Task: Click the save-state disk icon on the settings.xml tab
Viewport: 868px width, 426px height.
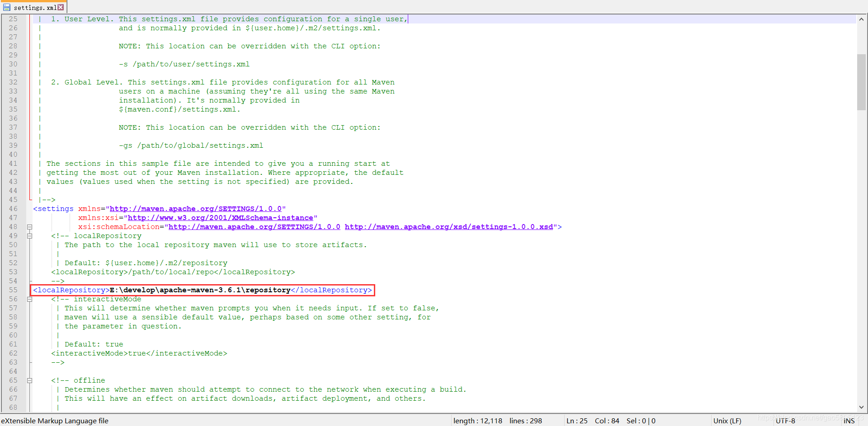Action: tap(7, 7)
